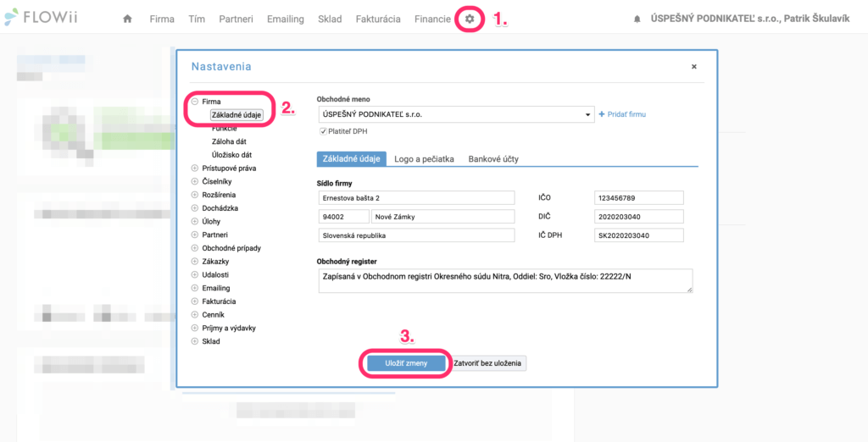Screen dimensions: 868x442
Task: Switch to the Základné údaje tab
Action: pos(352,159)
